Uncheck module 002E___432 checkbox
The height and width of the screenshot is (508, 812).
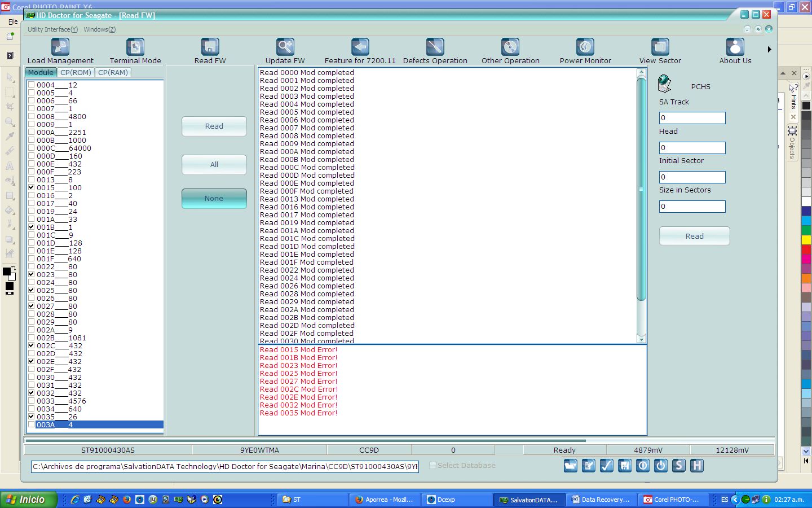[x=32, y=361]
